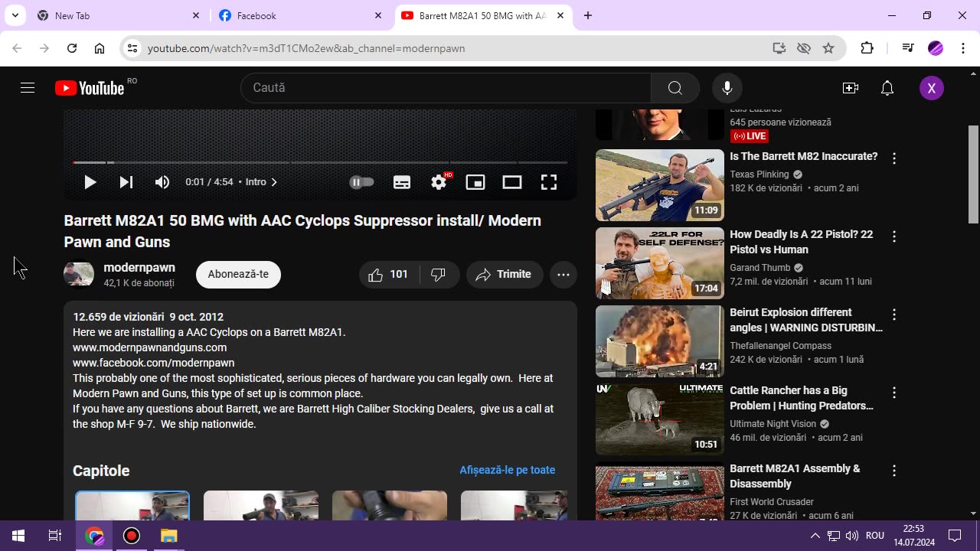Image resolution: width=980 pixels, height=551 pixels.
Task: Switch to theater mode
Action: (x=512, y=182)
